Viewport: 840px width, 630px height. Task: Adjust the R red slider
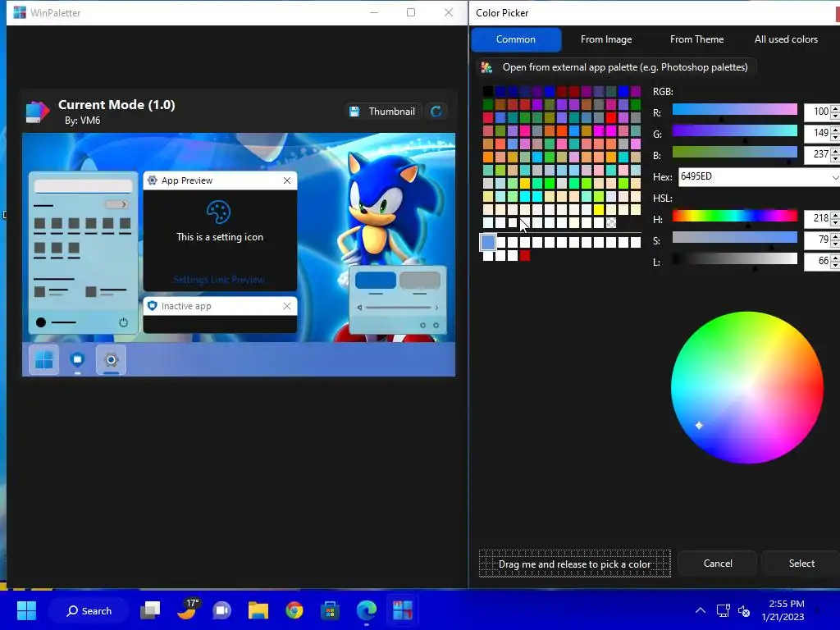(x=734, y=110)
